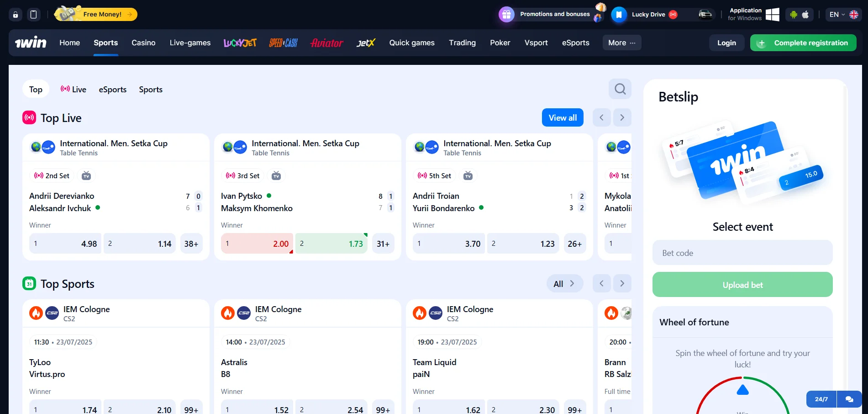Click View all for Top Live
Screen dimensions: 868x414
point(563,117)
